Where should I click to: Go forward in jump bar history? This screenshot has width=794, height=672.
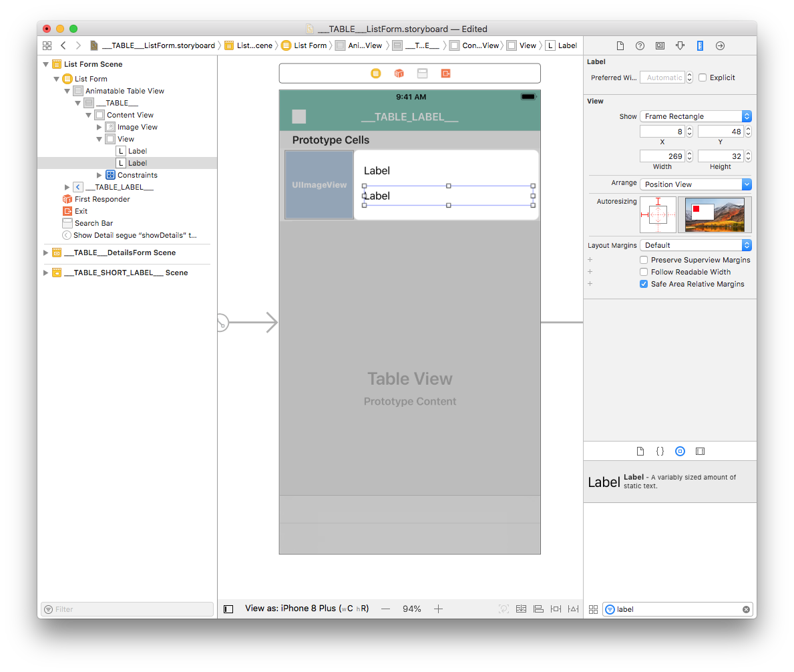click(78, 45)
